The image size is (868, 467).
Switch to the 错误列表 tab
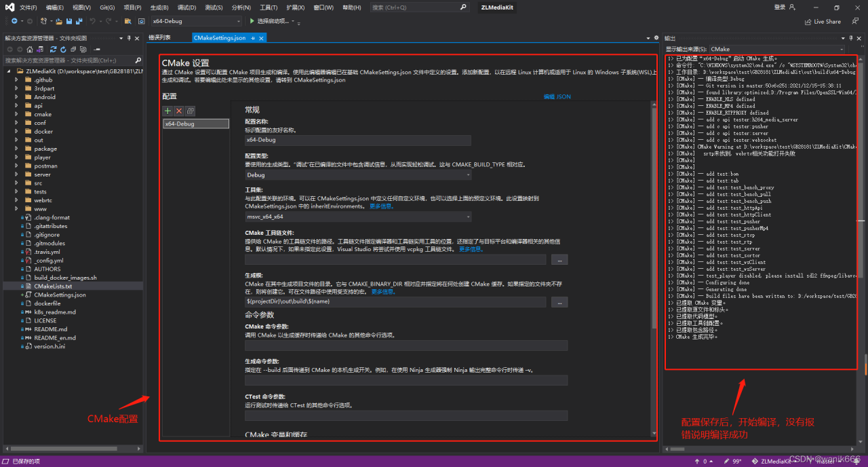(160, 38)
